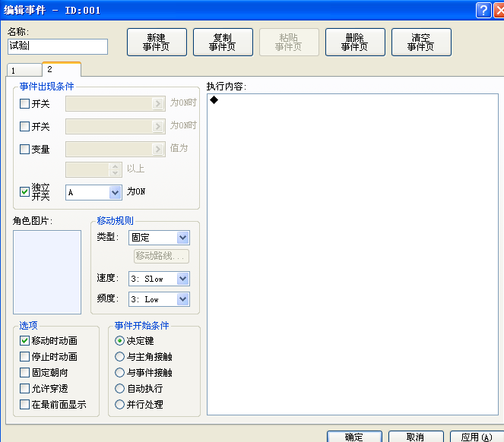The width and height of the screenshot is (504, 442).
Task: Switch to event page tab 1
Action: coord(24,70)
